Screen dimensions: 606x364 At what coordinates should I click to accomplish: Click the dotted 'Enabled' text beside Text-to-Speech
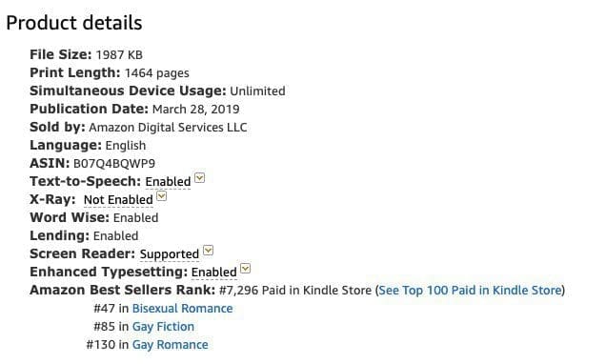[168, 182]
